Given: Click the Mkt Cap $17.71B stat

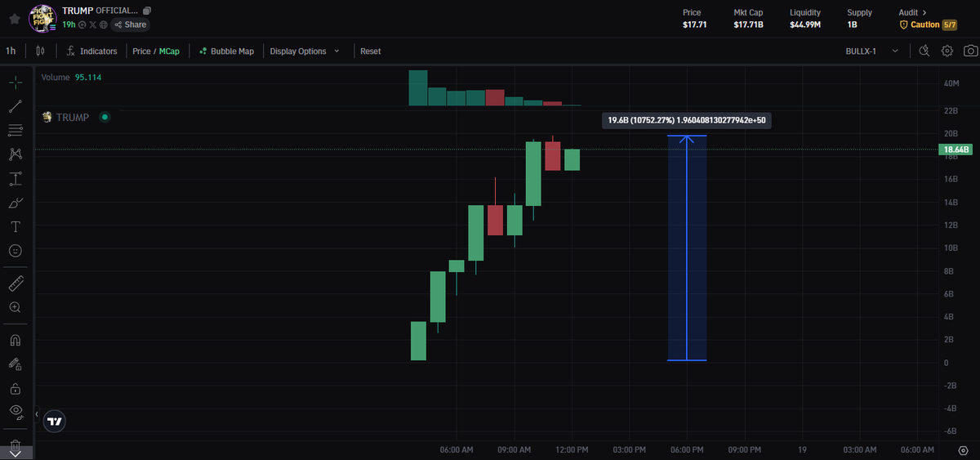Looking at the screenshot, I should pos(748,19).
